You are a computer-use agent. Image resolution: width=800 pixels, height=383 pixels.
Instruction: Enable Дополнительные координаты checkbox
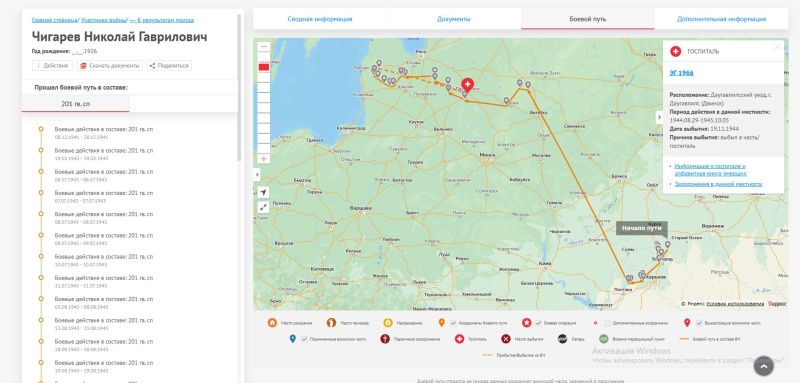click(x=607, y=323)
